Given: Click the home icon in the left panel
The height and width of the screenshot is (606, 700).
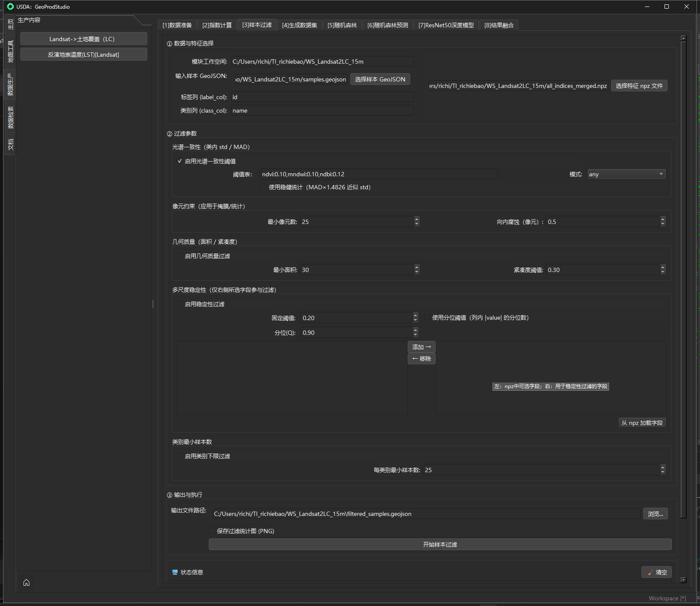Looking at the screenshot, I should (x=26, y=582).
